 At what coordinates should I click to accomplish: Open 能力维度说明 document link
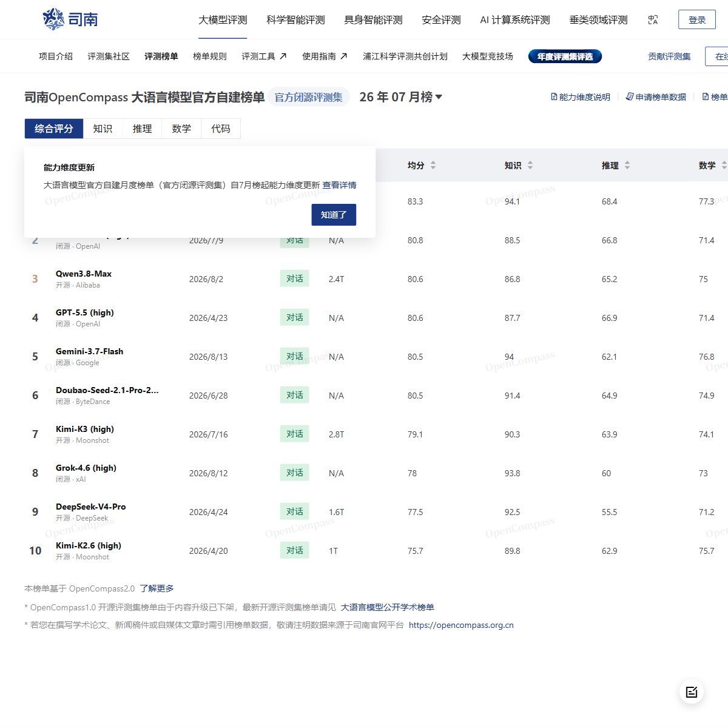(x=581, y=97)
